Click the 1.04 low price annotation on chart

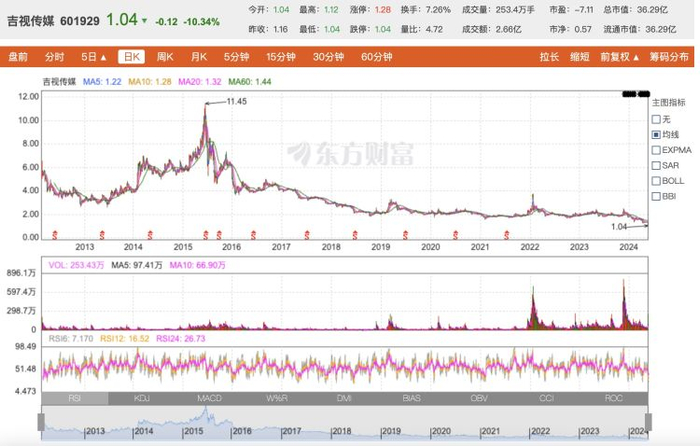point(619,227)
